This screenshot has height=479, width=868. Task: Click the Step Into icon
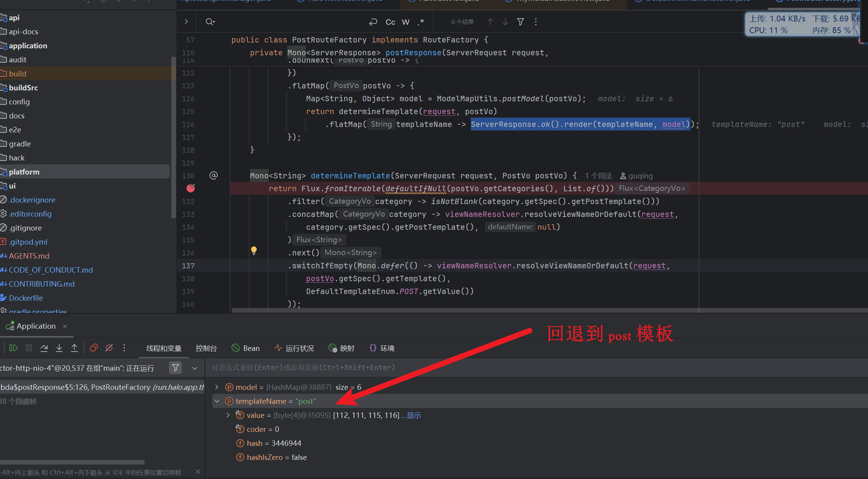click(x=59, y=348)
